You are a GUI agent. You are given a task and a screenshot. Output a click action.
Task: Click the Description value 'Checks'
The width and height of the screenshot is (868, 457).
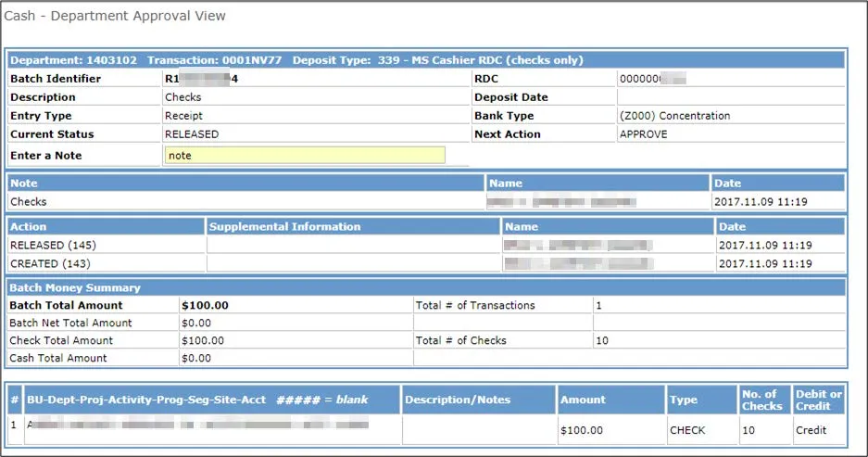click(x=183, y=97)
